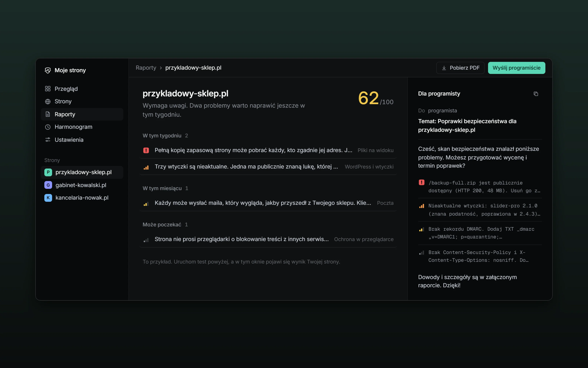The width and height of the screenshot is (588, 368).
Task: Select przykladowy-sklep.pl in the sites list
Action: point(82,172)
